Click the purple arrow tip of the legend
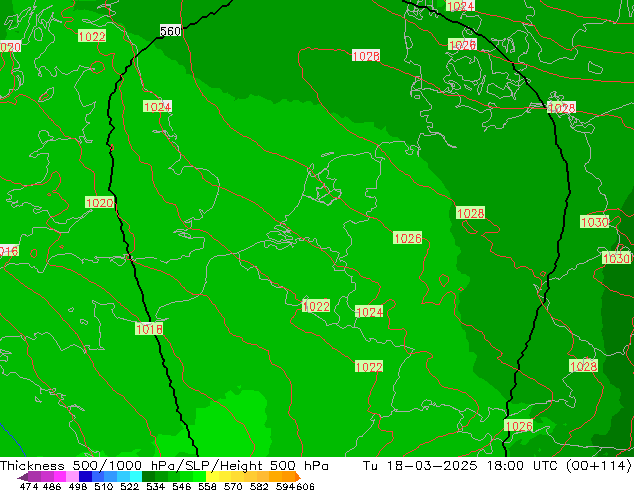634x490 pixels. pos(23,477)
